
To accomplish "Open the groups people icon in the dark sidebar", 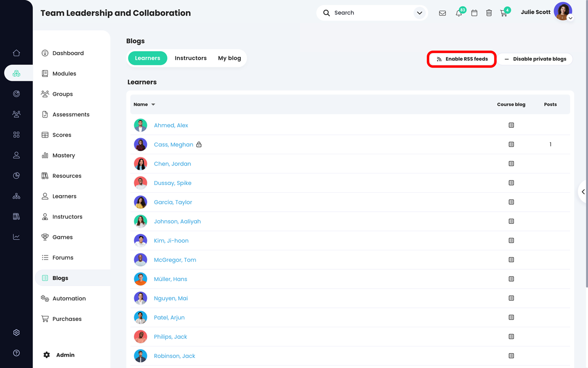I will (x=16, y=114).
